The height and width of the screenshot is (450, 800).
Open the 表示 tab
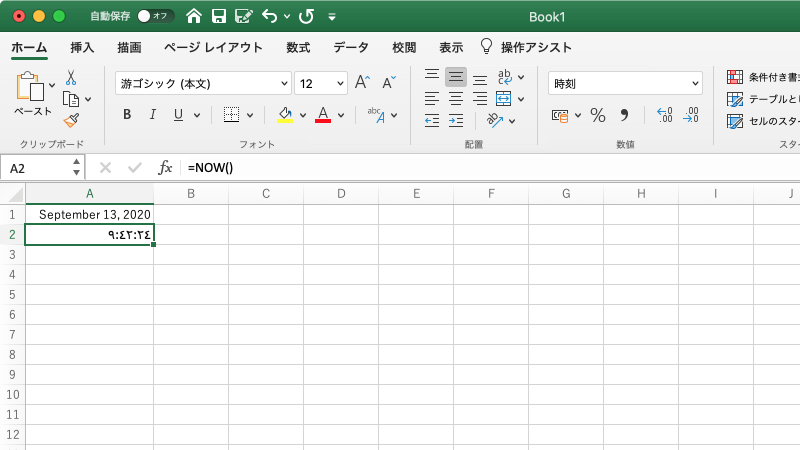pos(451,47)
